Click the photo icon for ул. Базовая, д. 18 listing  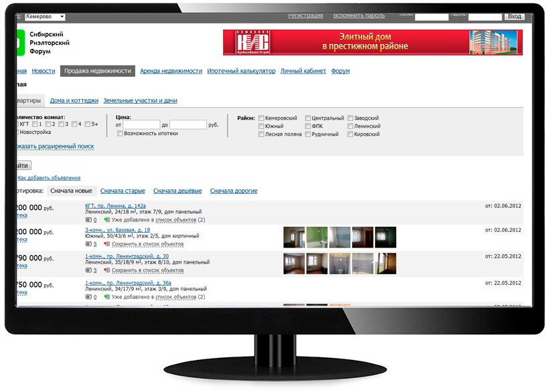click(88, 244)
